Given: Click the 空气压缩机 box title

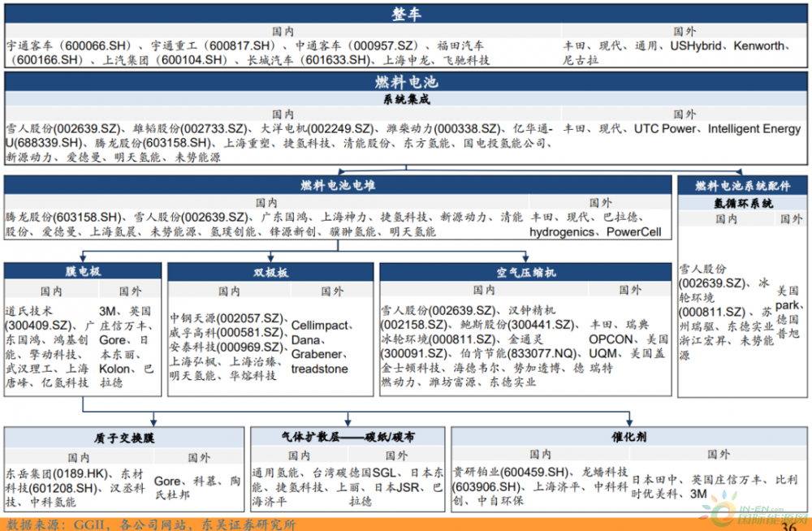Looking at the screenshot, I should pyautogui.click(x=525, y=272).
